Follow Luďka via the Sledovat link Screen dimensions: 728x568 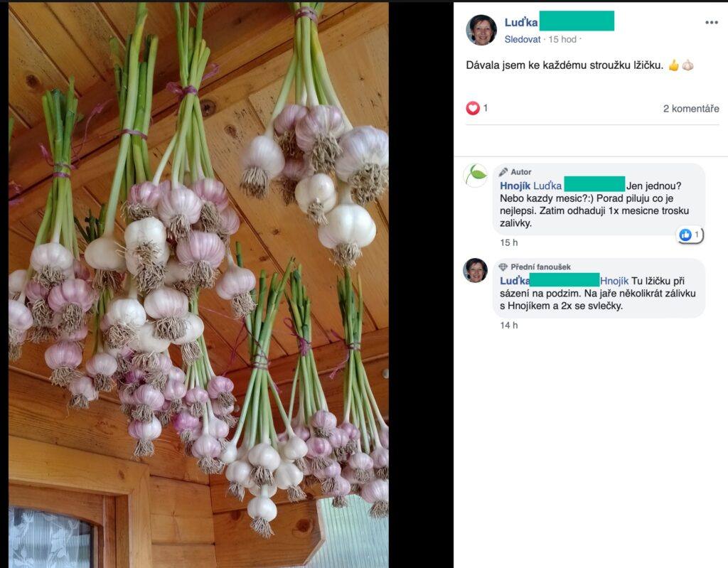(x=523, y=40)
